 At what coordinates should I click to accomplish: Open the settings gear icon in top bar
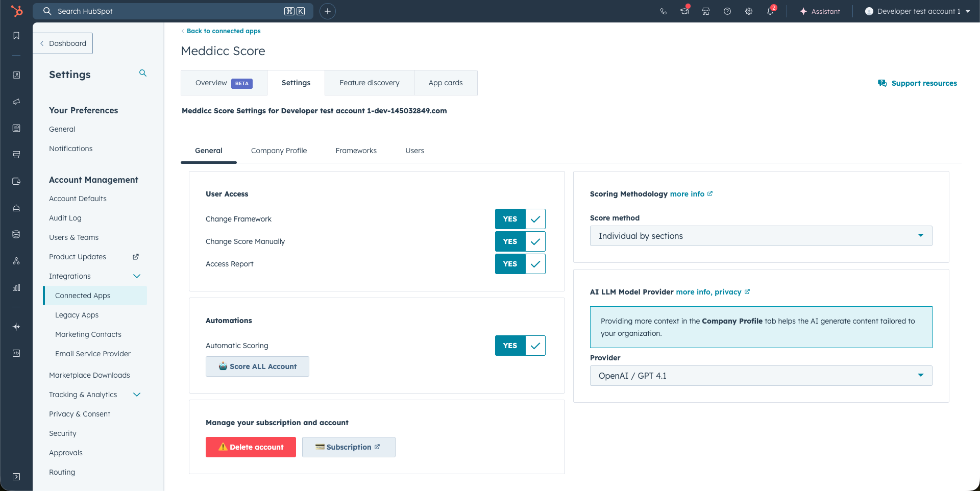pyautogui.click(x=748, y=11)
